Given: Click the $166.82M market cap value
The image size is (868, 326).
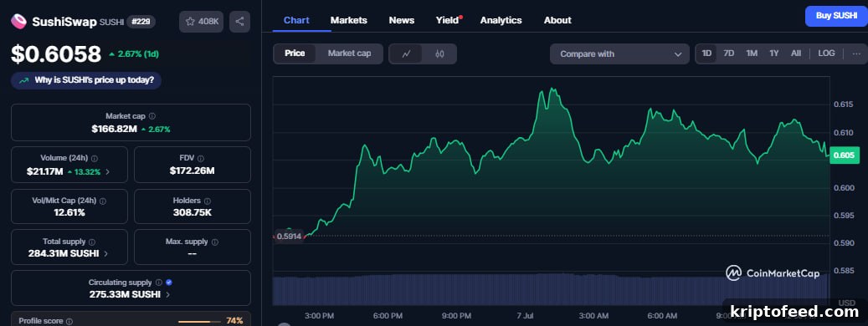Looking at the screenshot, I should [114, 129].
